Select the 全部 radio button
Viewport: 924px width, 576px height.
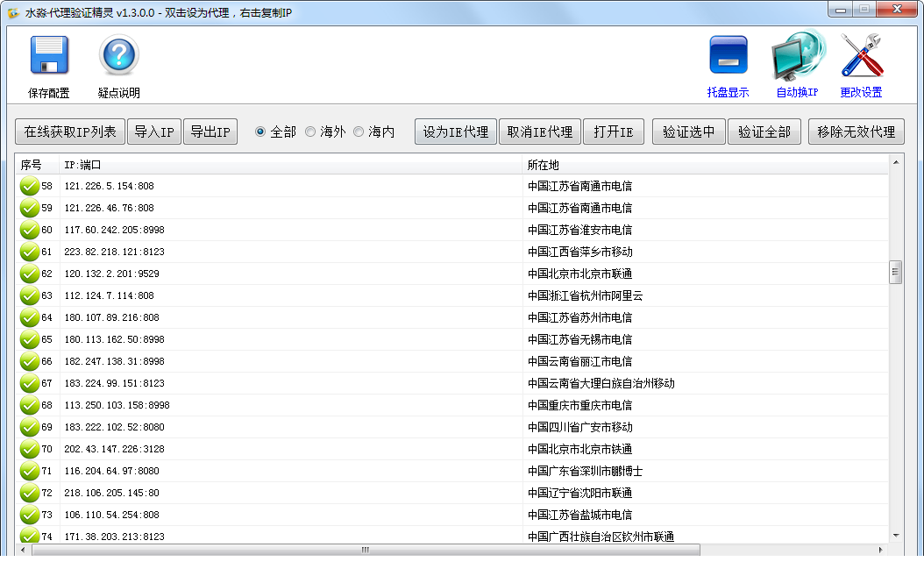click(260, 132)
